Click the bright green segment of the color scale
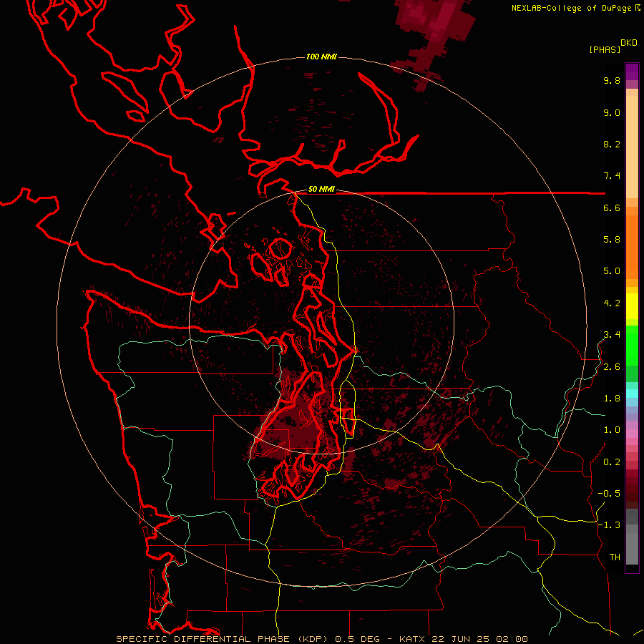Screen dimensions: 644x644 pos(632,346)
